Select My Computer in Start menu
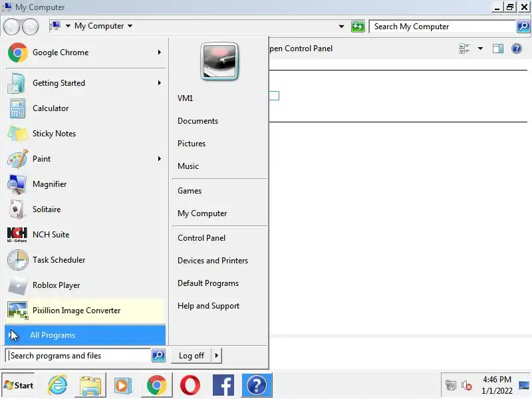The height and width of the screenshot is (399, 532). [202, 213]
